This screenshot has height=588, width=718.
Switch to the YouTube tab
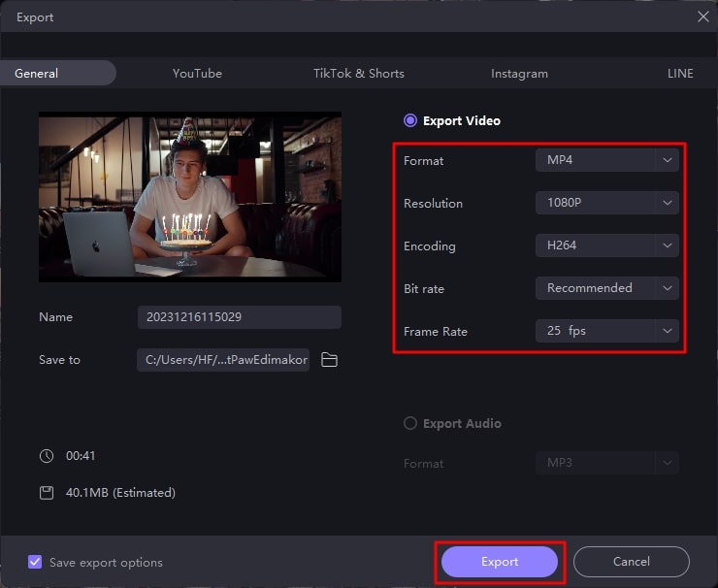coord(197,74)
